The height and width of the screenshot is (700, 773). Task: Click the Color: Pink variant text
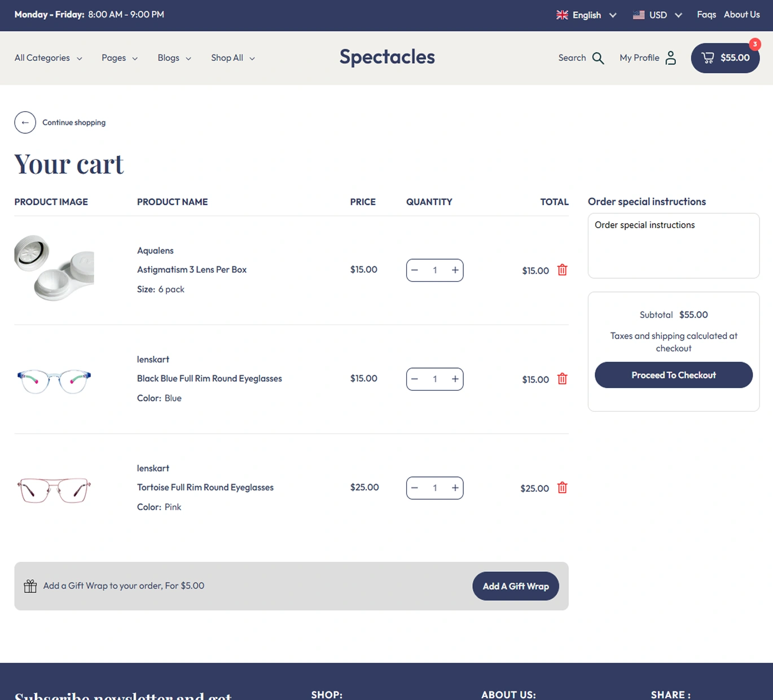pyautogui.click(x=159, y=507)
